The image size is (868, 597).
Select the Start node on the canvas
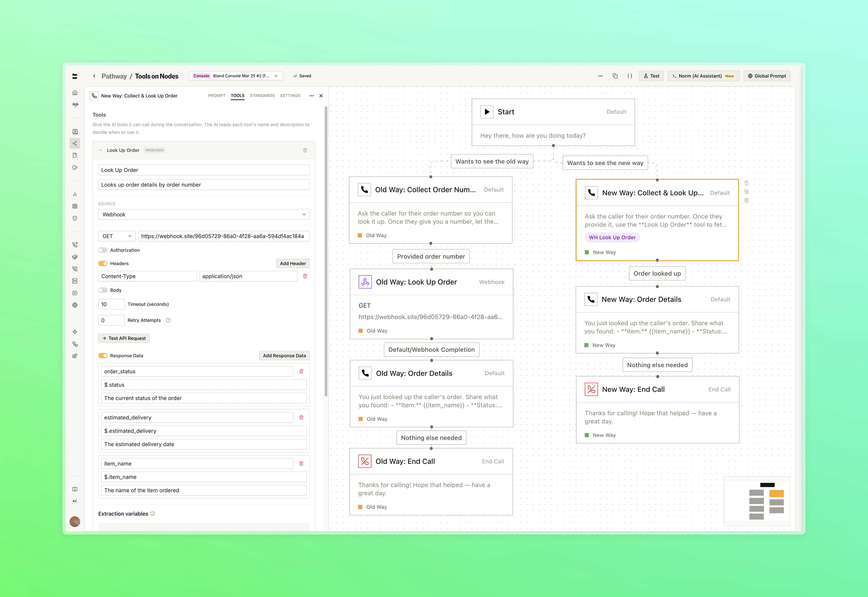click(x=553, y=122)
